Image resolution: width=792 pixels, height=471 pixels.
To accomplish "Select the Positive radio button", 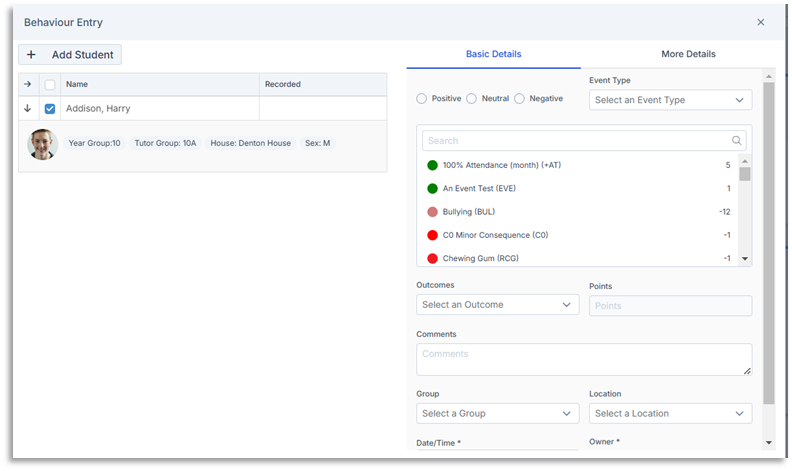I will [x=422, y=99].
